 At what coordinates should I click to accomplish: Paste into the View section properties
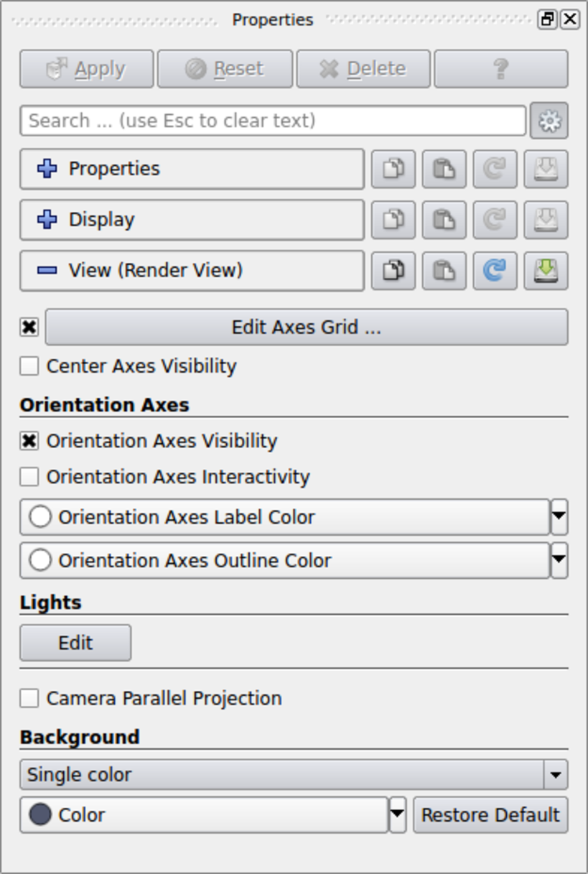[x=444, y=271]
